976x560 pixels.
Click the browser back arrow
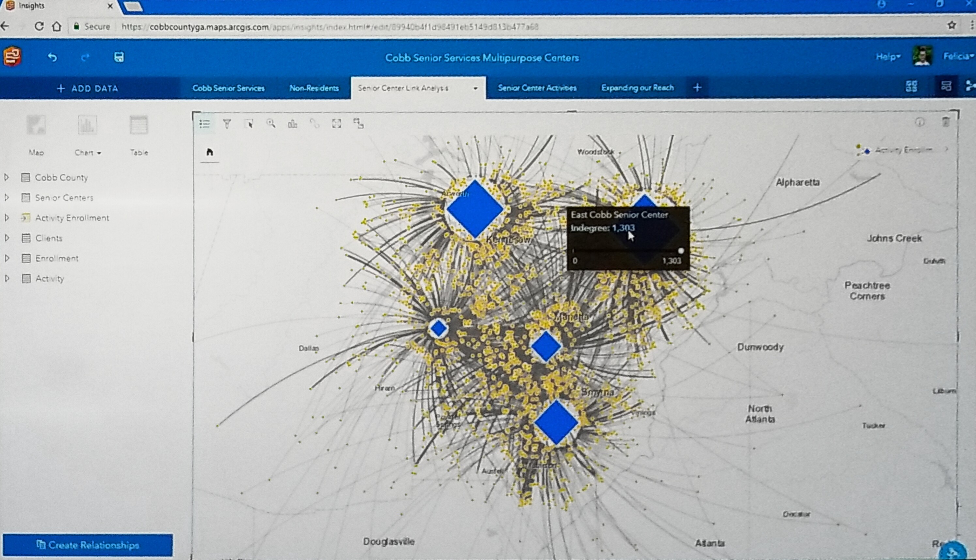5,26
